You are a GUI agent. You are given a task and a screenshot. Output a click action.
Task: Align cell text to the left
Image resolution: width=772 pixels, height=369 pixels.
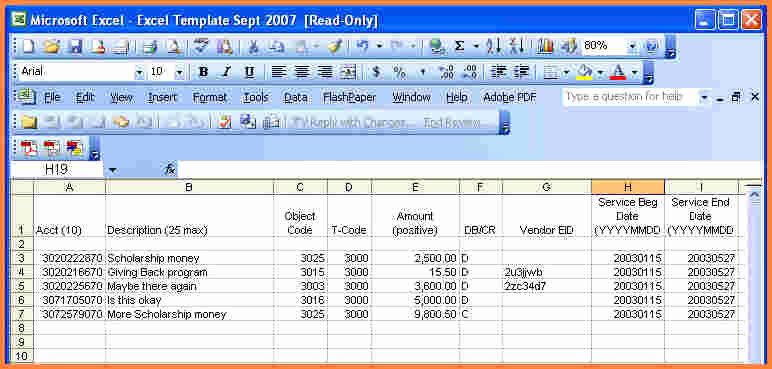click(279, 72)
